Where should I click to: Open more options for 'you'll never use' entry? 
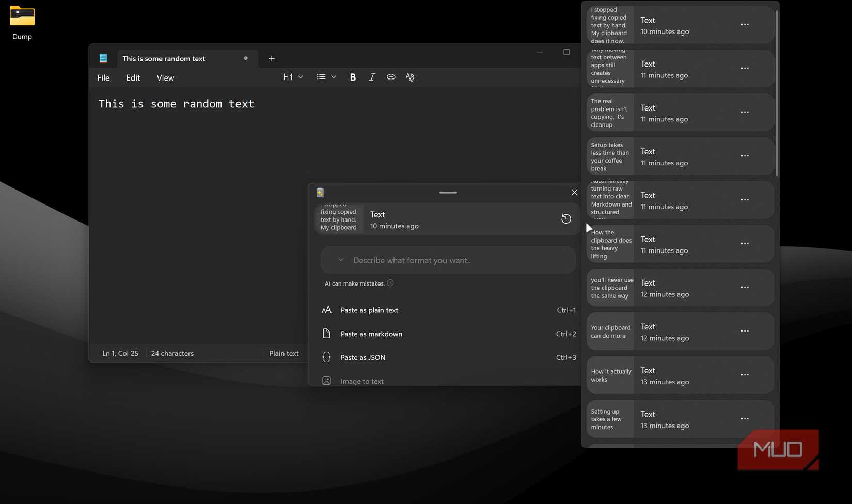coord(745,288)
